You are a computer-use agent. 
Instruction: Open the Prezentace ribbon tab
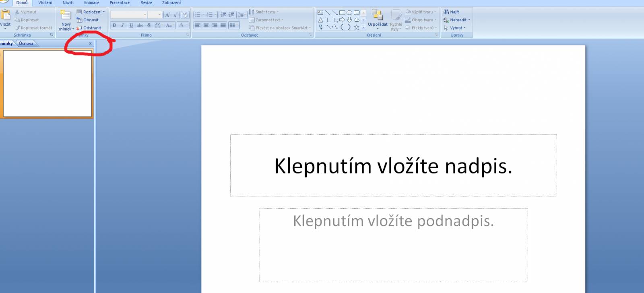120,3
